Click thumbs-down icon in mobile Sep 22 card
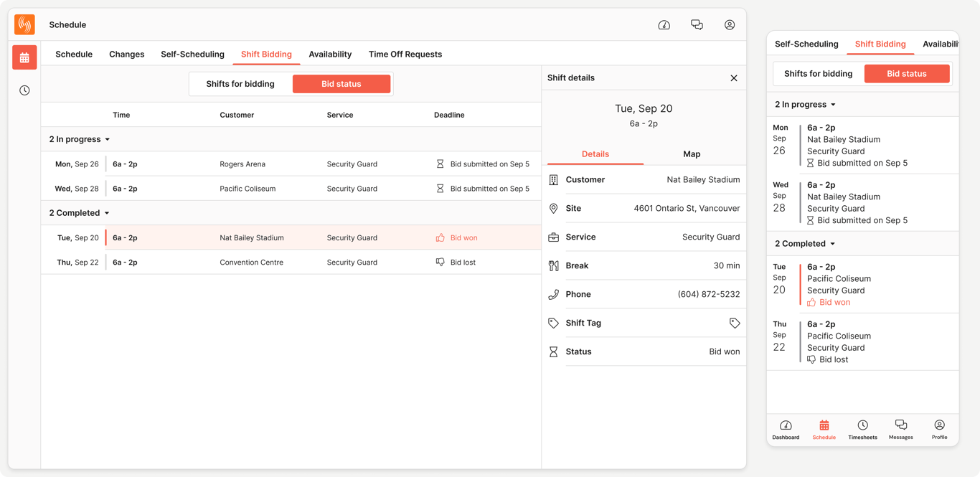 811,360
